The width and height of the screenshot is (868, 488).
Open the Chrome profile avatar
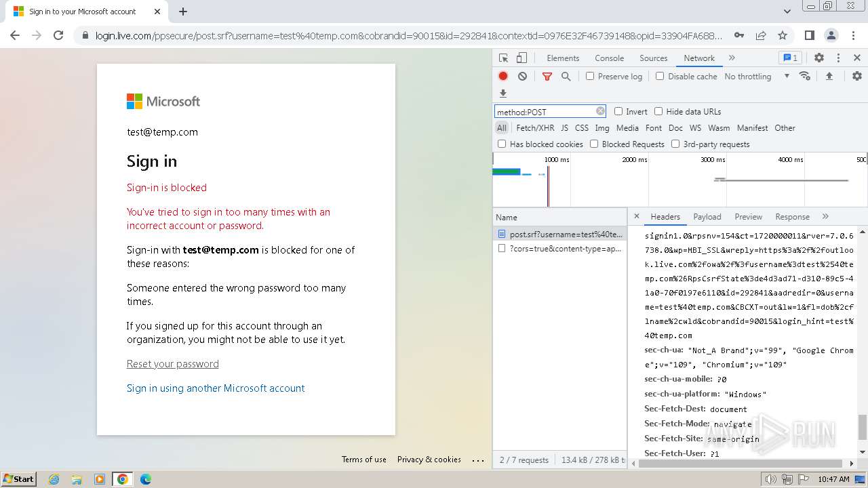831,35
